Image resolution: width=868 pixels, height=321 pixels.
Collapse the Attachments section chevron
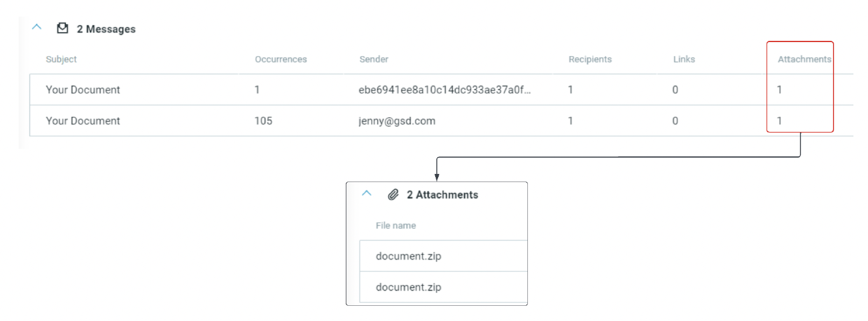tap(366, 193)
